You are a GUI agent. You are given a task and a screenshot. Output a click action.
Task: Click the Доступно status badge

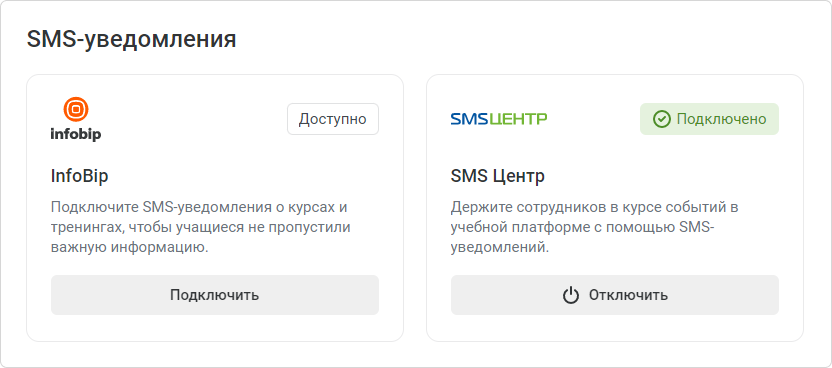click(x=333, y=119)
